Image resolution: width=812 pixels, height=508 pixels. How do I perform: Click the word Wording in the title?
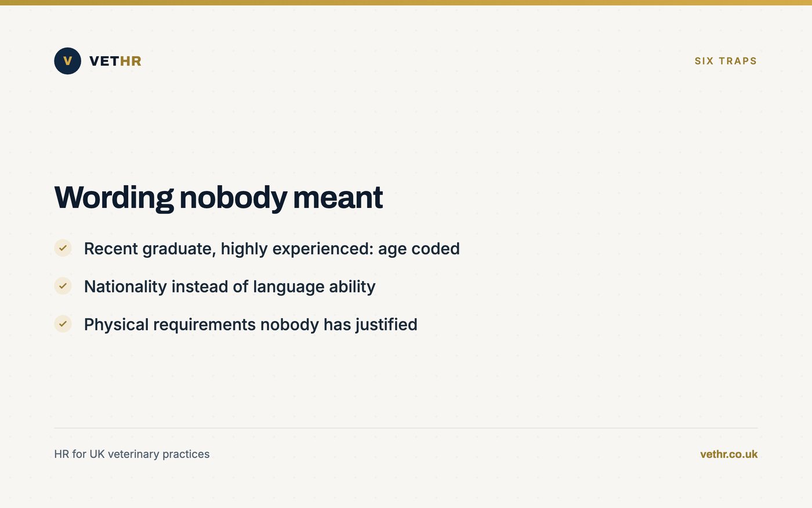coord(114,197)
